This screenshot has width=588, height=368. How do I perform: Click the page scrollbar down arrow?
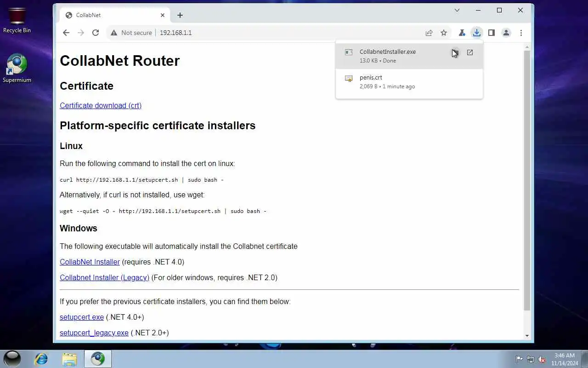[527, 336]
